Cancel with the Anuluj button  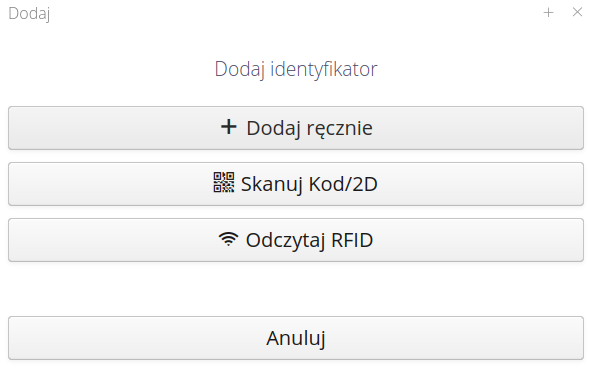click(x=296, y=338)
